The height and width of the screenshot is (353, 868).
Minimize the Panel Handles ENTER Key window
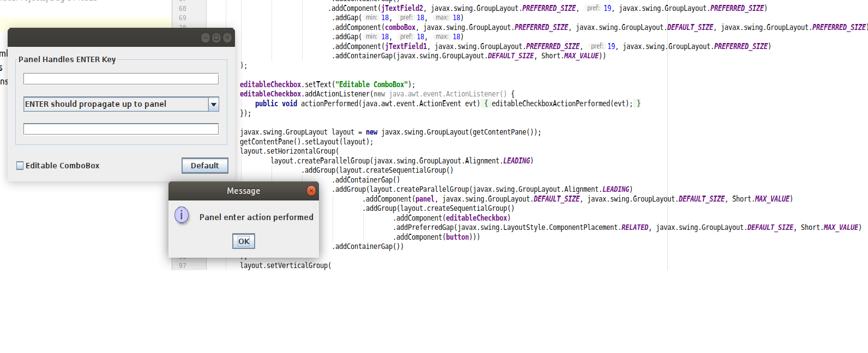206,38
